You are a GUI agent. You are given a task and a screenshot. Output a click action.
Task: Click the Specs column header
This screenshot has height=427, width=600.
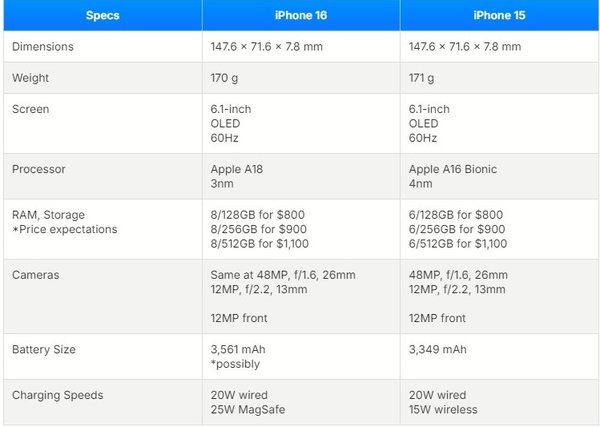coord(101,16)
